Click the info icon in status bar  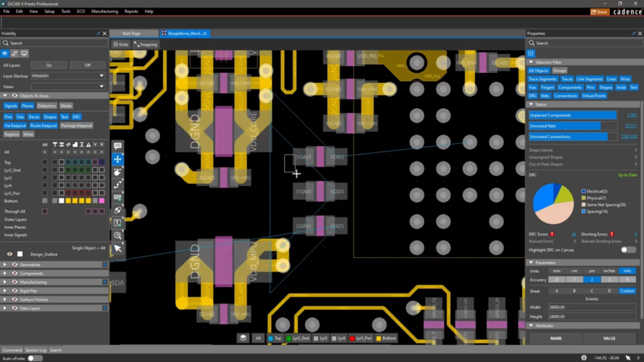[584, 358]
